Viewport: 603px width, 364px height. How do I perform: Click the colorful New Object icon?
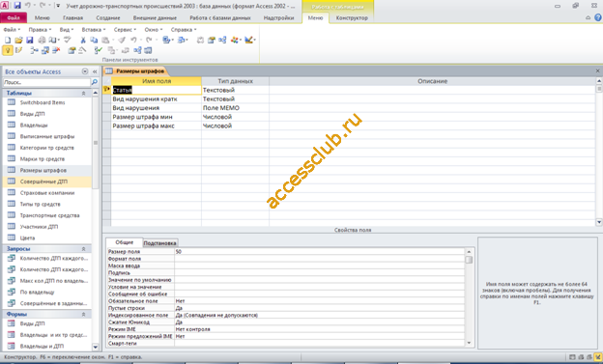(235, 40)
